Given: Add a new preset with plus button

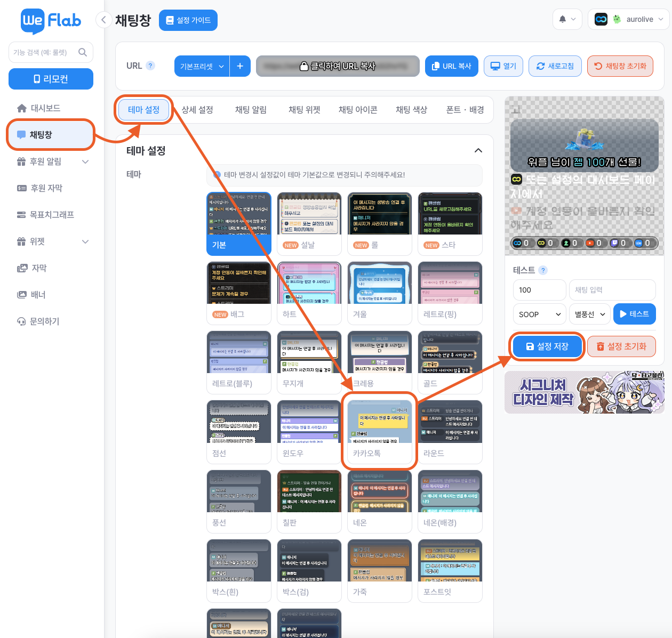Looking at the screenshot, I should [240, 66].
